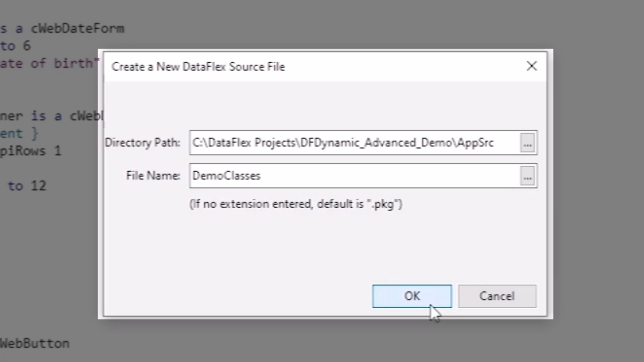
Task: Click the 'piRows 1' code line
Action: [31, 151]
